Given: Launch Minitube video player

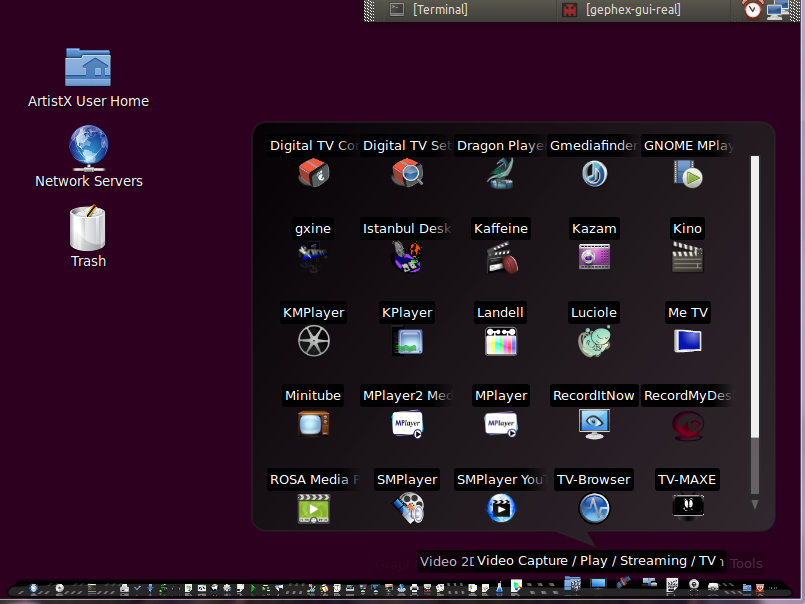Looking at the screenshot, I should click(313, 424).
